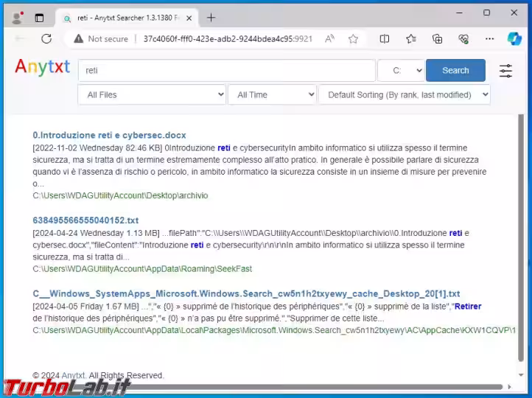Expand the All Time date dropdown
This screenshot has width=532, height=398.
click(271, 94)
